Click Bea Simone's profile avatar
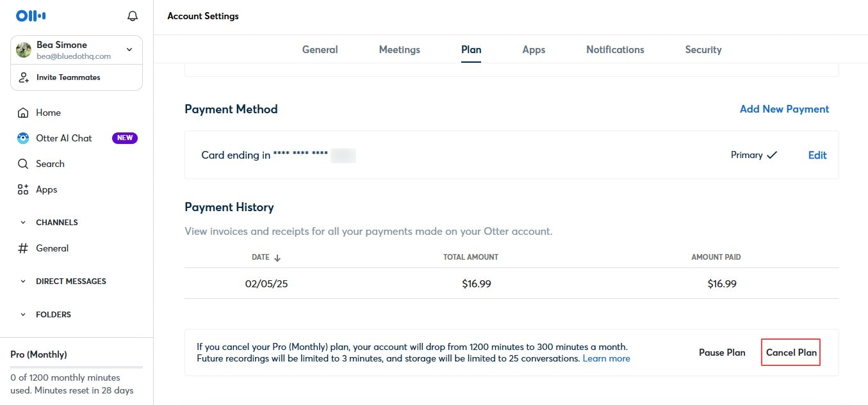 (x=24, y=50)
